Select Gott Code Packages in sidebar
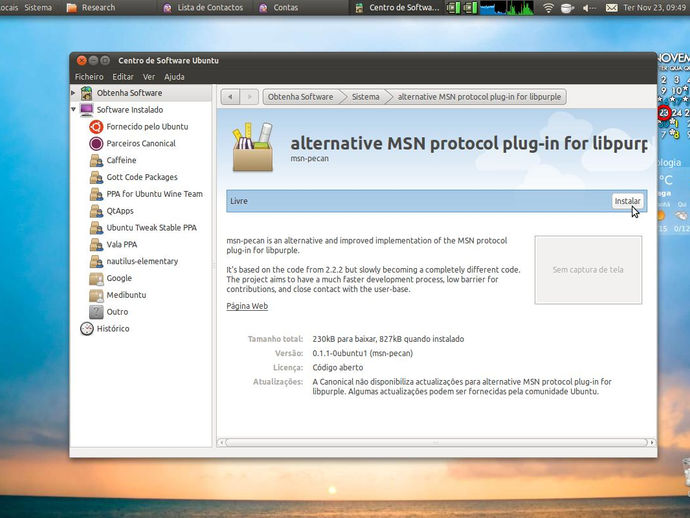 pyautogui.click(x=142, y=177)
